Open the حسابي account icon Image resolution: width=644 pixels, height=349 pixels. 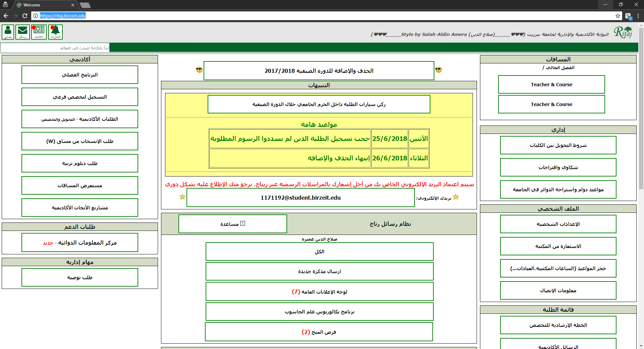click(x=8, y=32)
